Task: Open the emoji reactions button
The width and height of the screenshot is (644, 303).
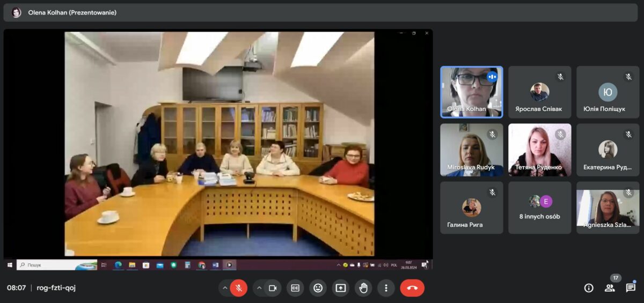Action: 318,288
